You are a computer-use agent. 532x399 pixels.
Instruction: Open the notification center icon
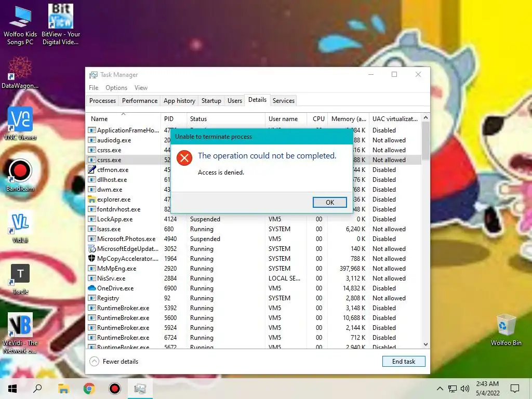pyautogui.click(x=515, y=389)
